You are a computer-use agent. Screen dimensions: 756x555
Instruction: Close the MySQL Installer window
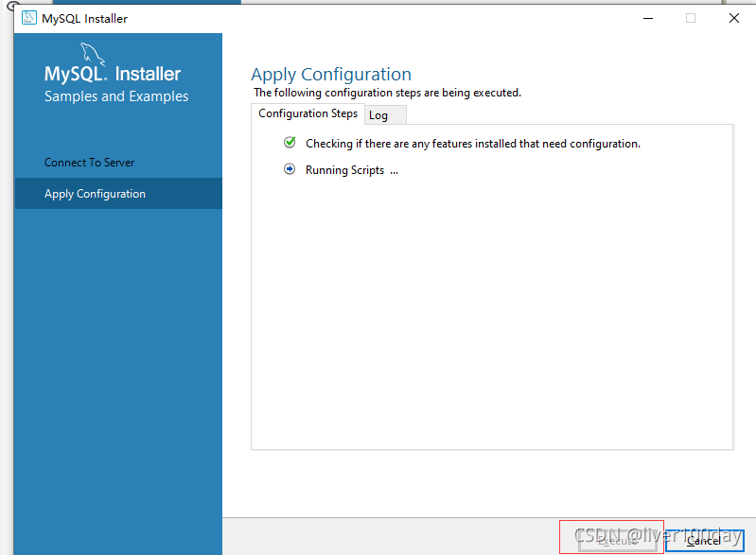tap(734, 18)
